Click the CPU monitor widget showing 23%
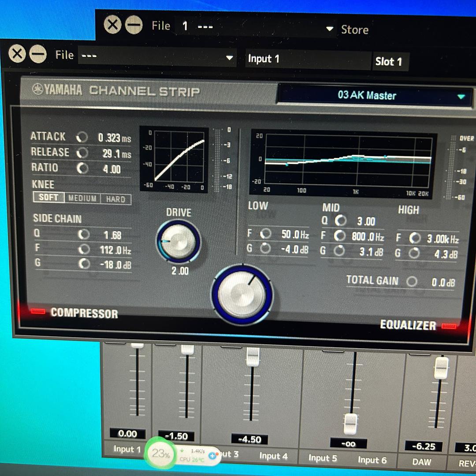Image resolution: width=476 pixels, height=476 pixels. coord(161,454)
